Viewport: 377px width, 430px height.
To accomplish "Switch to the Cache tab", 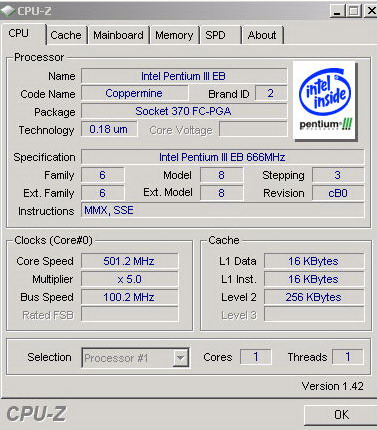I will 66,35.
